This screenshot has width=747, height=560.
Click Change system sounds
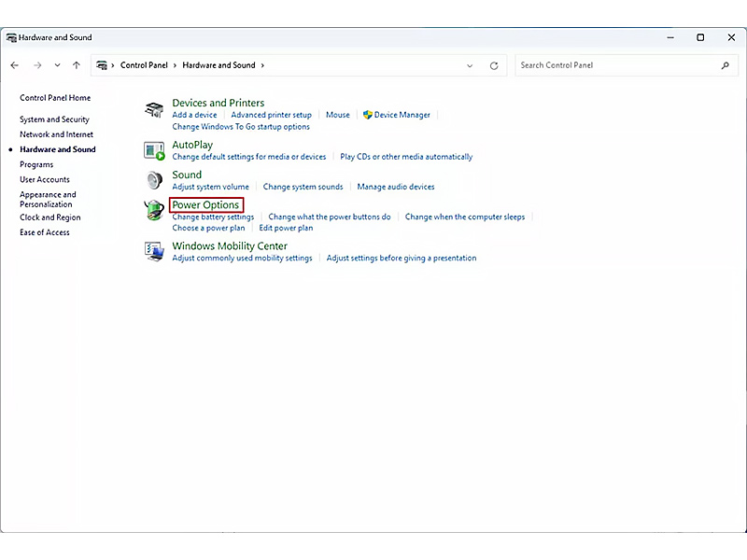coord(303,187)
